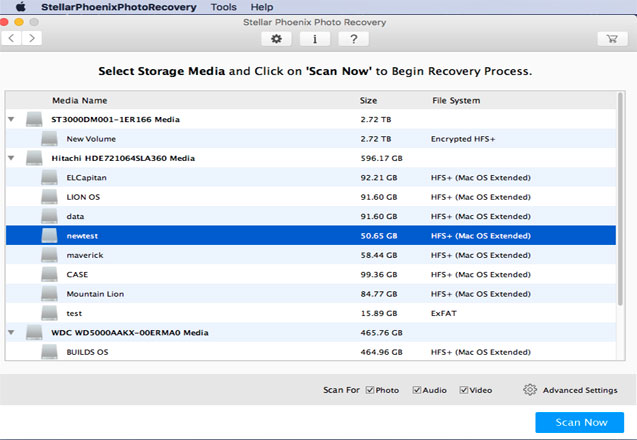Open the Apple menu
The height and width of the screenshot is (440, 637).
click(20, 7)
